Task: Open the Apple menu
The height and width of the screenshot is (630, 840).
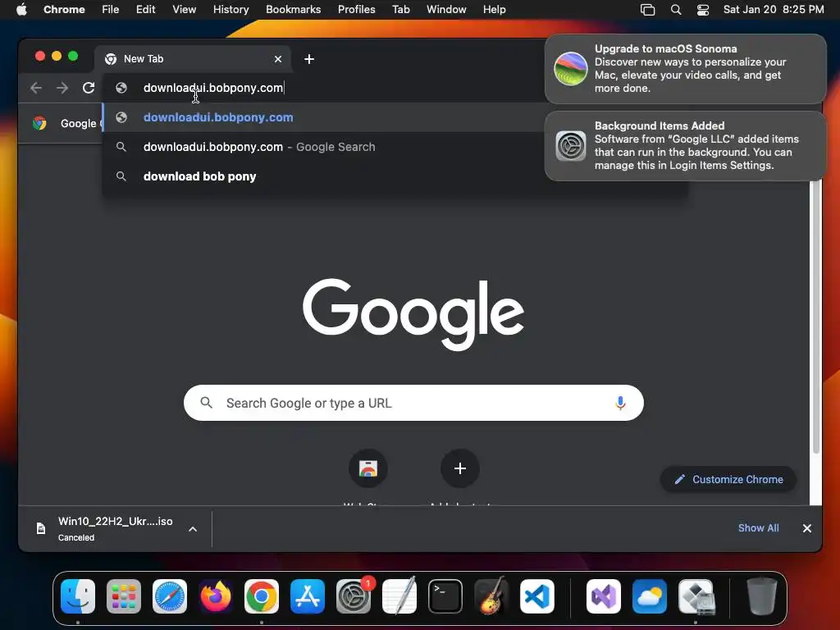Action: (x=21, y=9)
